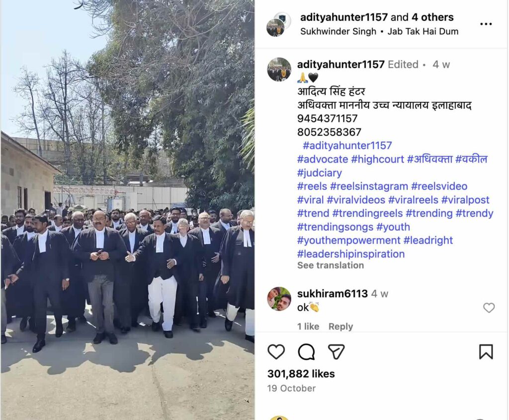Viewport: 509px width, 420px height.
Task: Share post via paper plane icon
Action: coord(336,352)
